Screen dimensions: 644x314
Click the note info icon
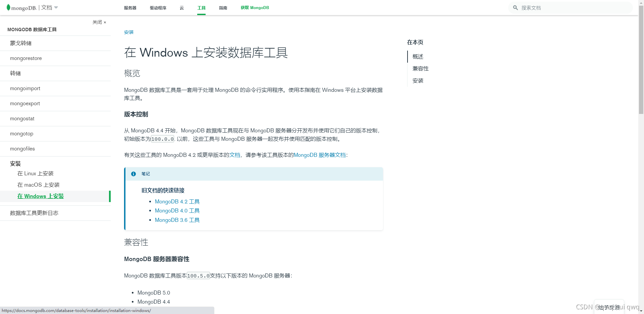tap(133, 174)
